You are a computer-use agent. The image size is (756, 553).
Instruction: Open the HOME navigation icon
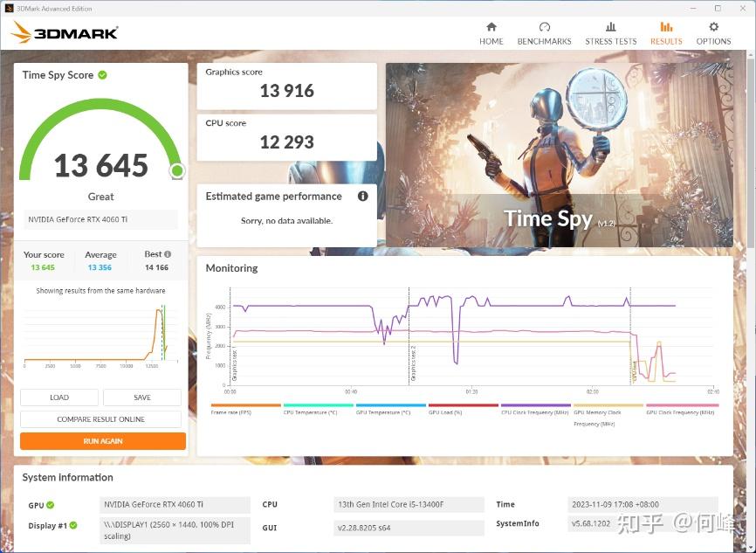[x=491, y=28]
